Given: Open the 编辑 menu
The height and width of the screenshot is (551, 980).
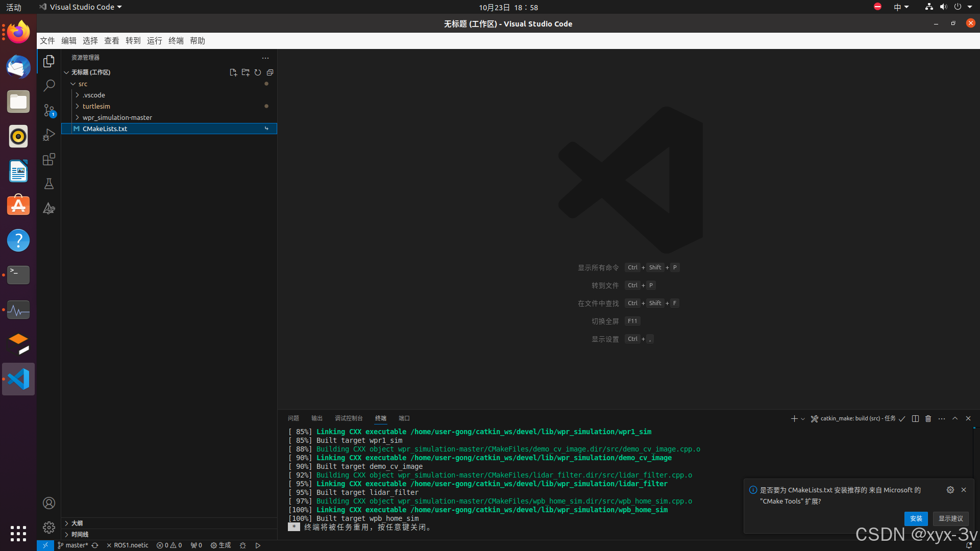Looking at the screenshot, I should pyautogui.click(x=69, y=41).
